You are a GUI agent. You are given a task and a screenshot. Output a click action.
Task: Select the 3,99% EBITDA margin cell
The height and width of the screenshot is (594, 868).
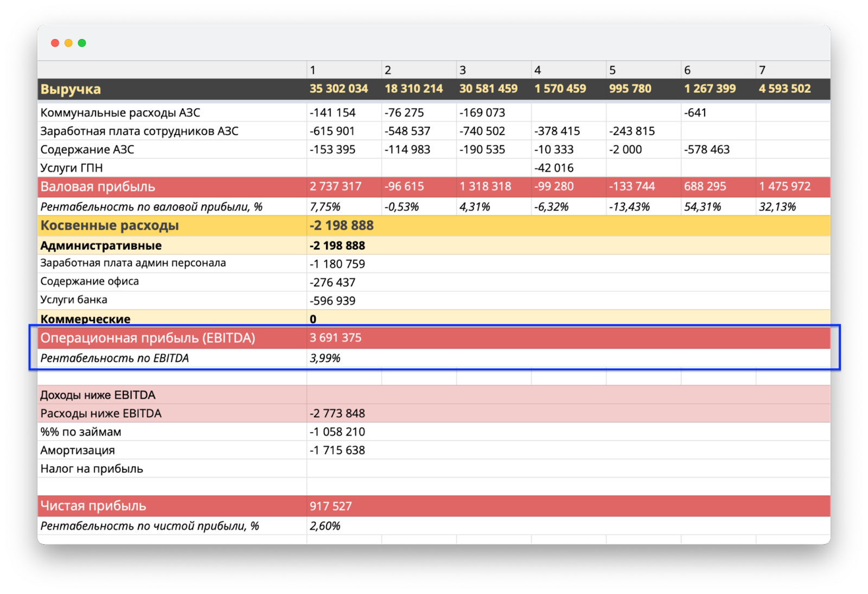click(x=325, y=359)
